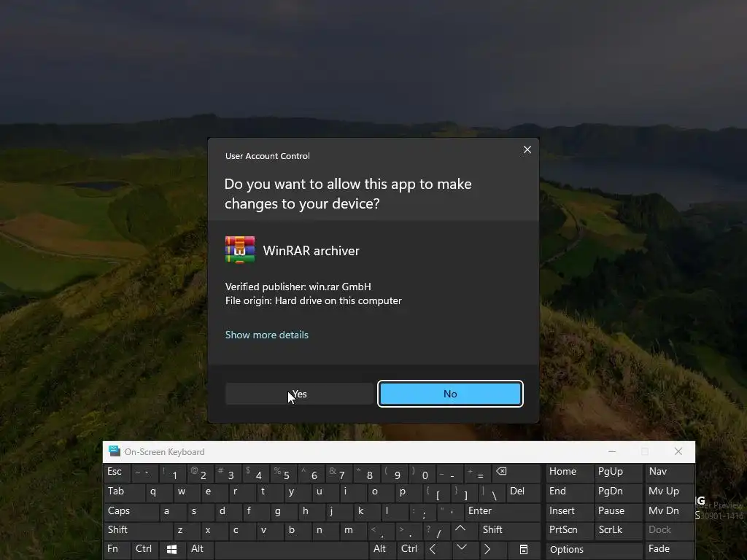Click Yes in the User Account Control dialog
Image resolution: width=747 pixels, height=560 pixels.
click(299, 394)
